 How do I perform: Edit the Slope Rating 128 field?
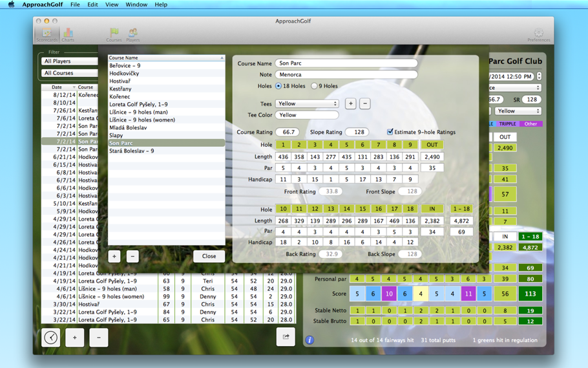click(x=357, y=132)
